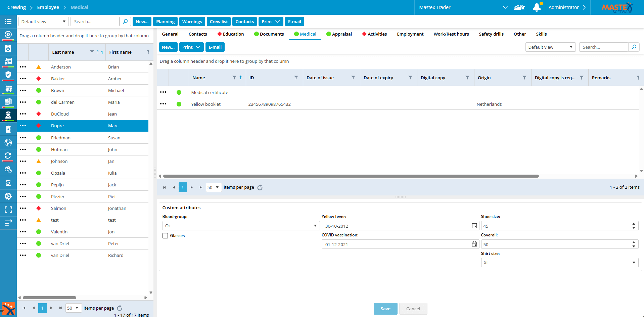644x317 pixels.
Task: Click the employee search magnifier icon
Action: 125,21
